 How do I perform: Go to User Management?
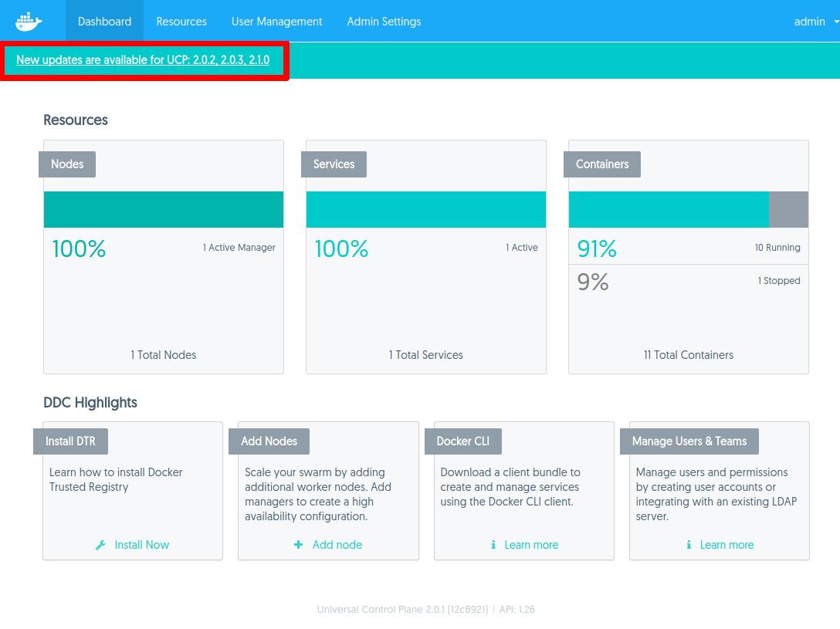click(276, 22)
